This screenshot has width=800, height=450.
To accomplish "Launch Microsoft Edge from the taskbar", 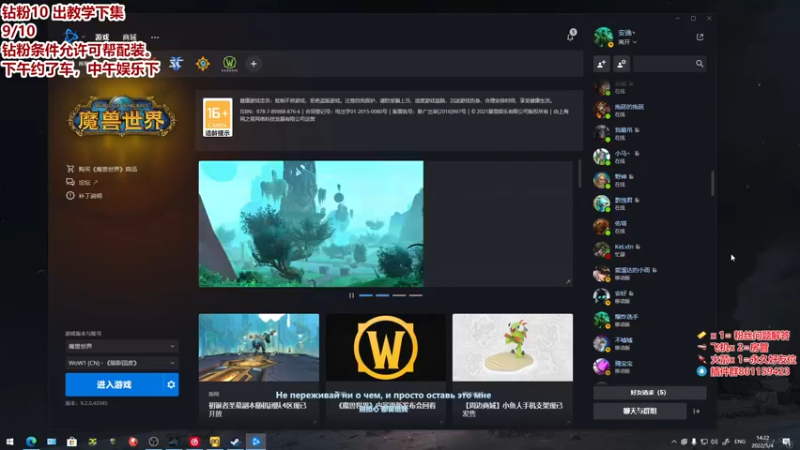I will tap(31, 441).
